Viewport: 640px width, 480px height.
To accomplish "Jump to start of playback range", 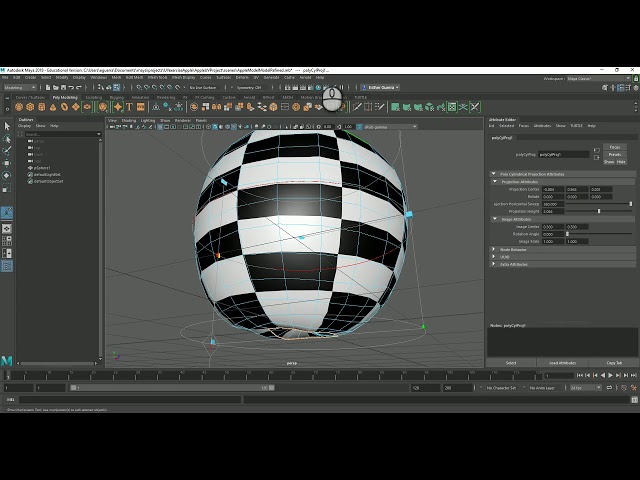I will [x=580, y=375].
